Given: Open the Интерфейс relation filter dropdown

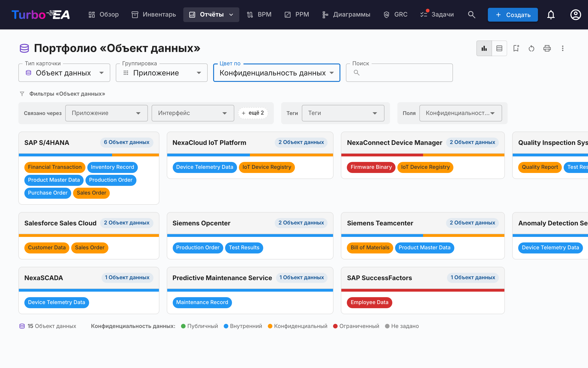Looking at the screenshot, I should coord(193,113).
